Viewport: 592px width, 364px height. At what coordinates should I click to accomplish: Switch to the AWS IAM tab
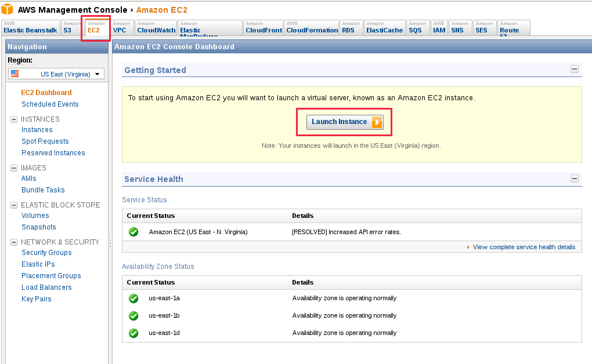tap(439, 28)
